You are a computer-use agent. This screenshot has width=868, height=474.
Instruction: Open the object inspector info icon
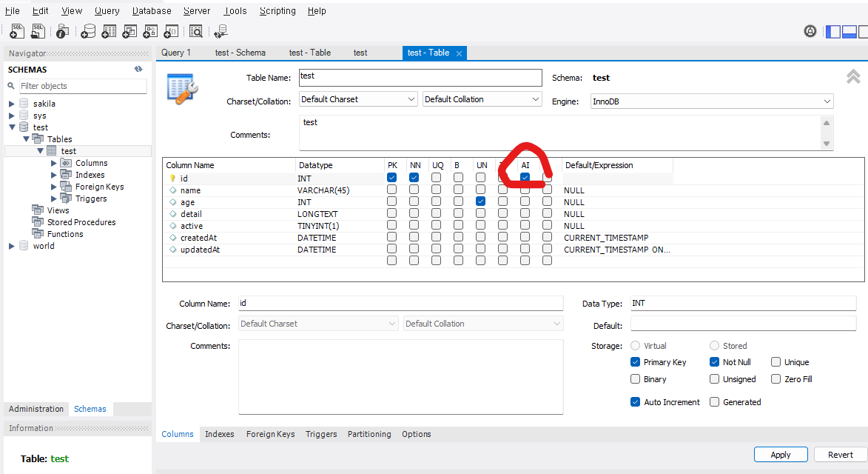click(x=63, y=31)
